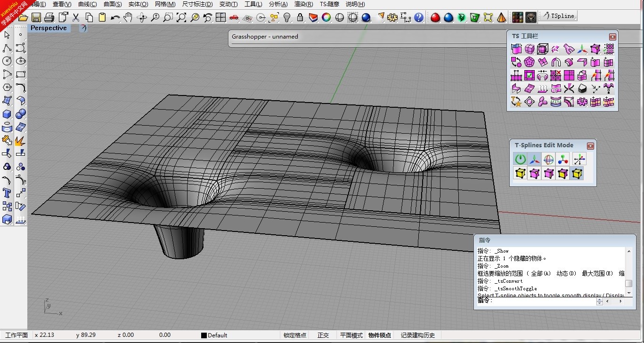644x343 pixels.
Task: Click the command history dropdown stepper
Action: pyautogui.click(x=599, y=301)
